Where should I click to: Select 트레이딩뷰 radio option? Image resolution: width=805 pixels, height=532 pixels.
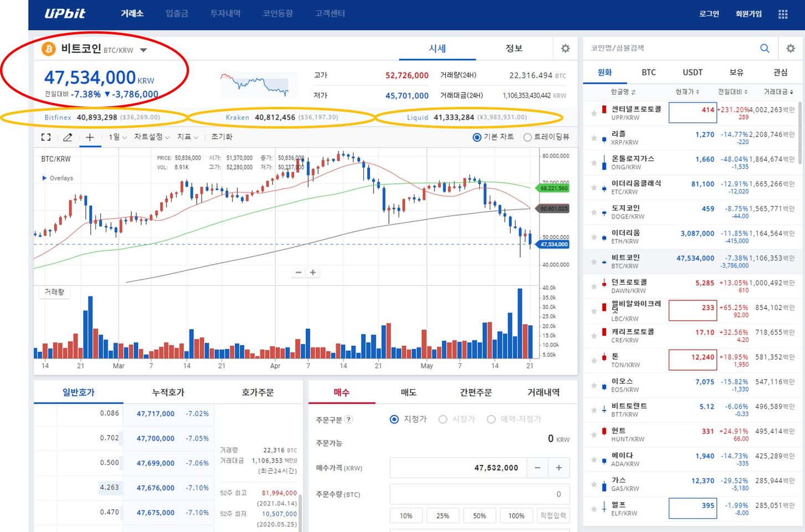(x=527, y=137)
